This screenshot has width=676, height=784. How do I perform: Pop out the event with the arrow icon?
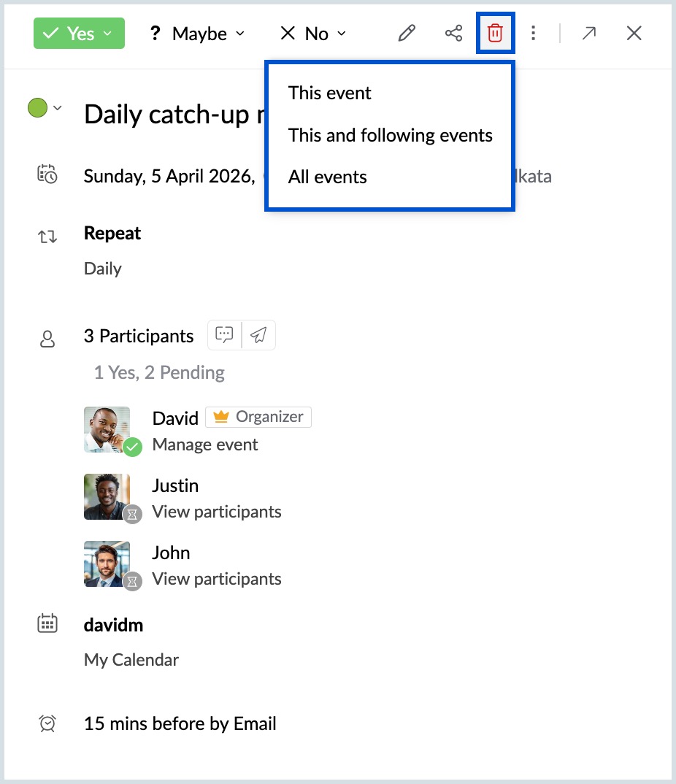point(589,33)
